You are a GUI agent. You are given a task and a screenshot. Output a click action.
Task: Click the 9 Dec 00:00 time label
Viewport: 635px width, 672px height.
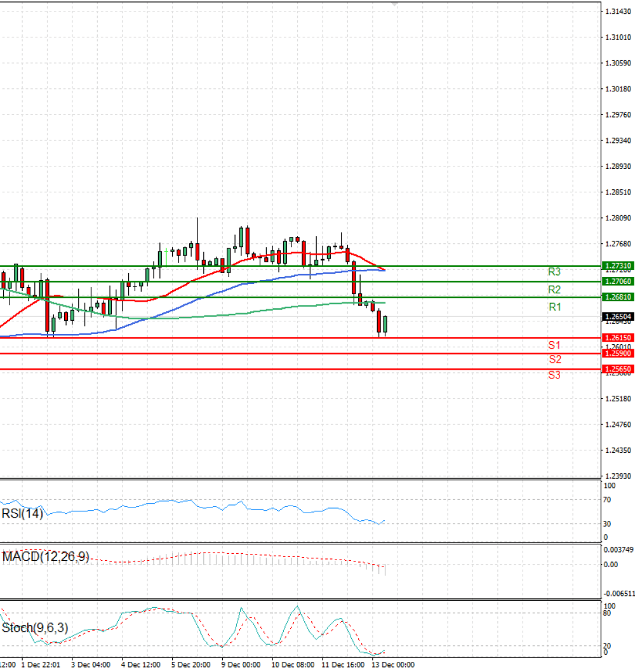tap(241, 665)
